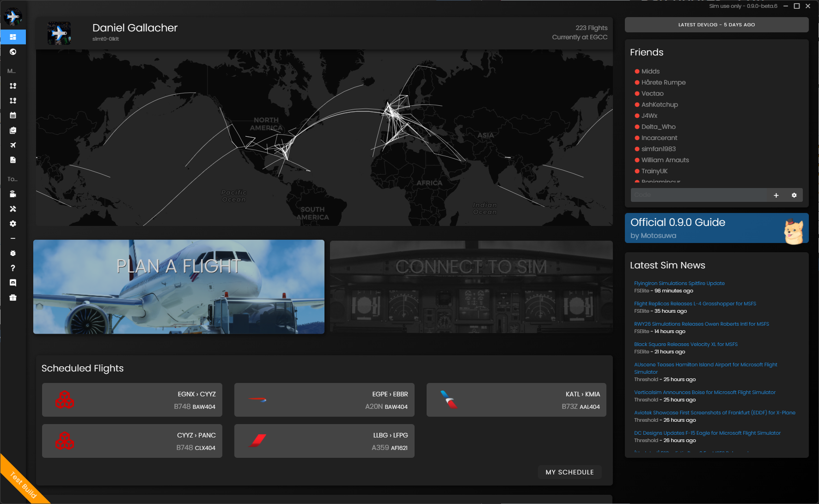The image size is (819, 504).
Task: Click the red logo on EGNX › CYYZ flight
Action: pyautogui.click(x=64, y=400)
